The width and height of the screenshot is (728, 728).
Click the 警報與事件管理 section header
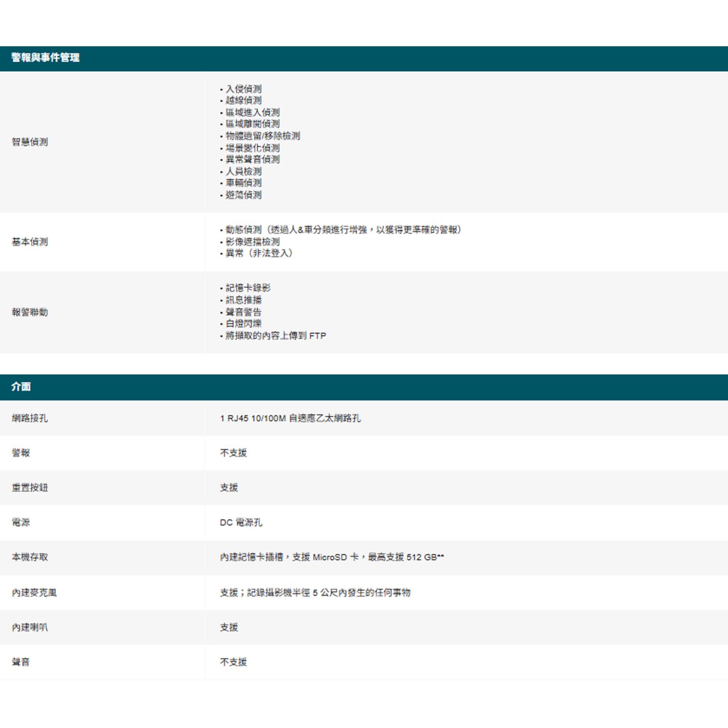point(45,58)
